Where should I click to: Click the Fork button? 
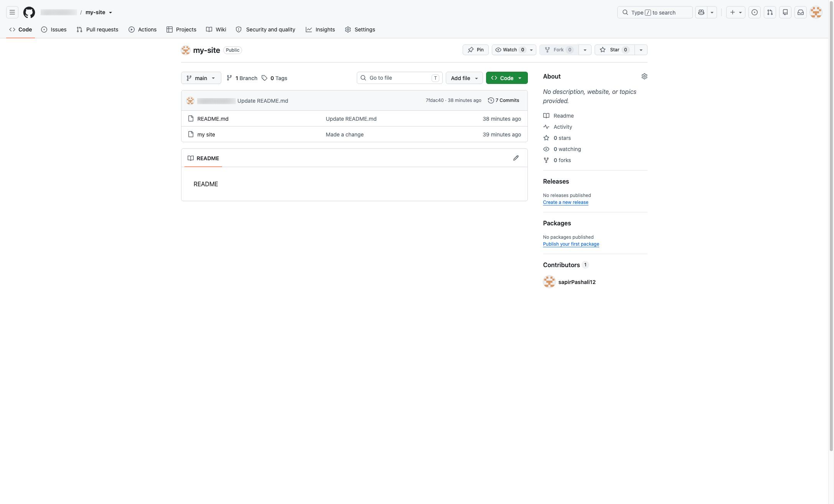pyautogui.click(x=559, y=50)
